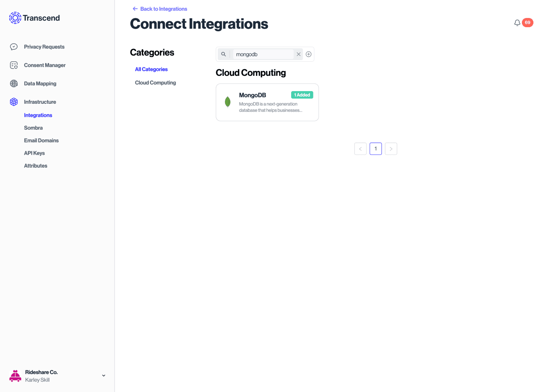Click the 1 Added badge

302,95
